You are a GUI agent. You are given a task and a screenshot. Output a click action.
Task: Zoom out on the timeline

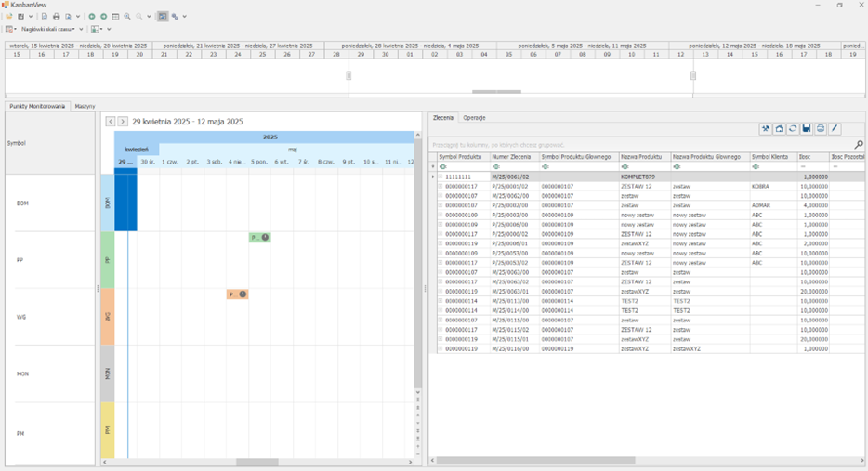pos(139,17)
